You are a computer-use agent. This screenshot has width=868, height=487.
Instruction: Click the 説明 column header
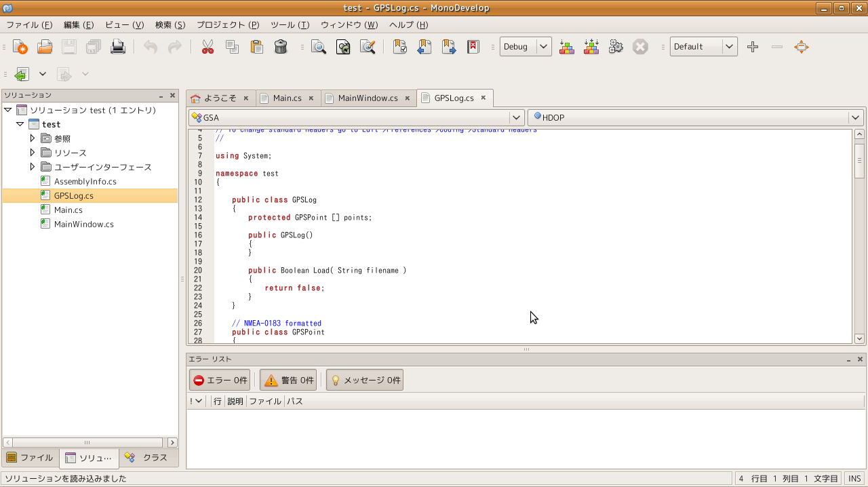(235, 401)
